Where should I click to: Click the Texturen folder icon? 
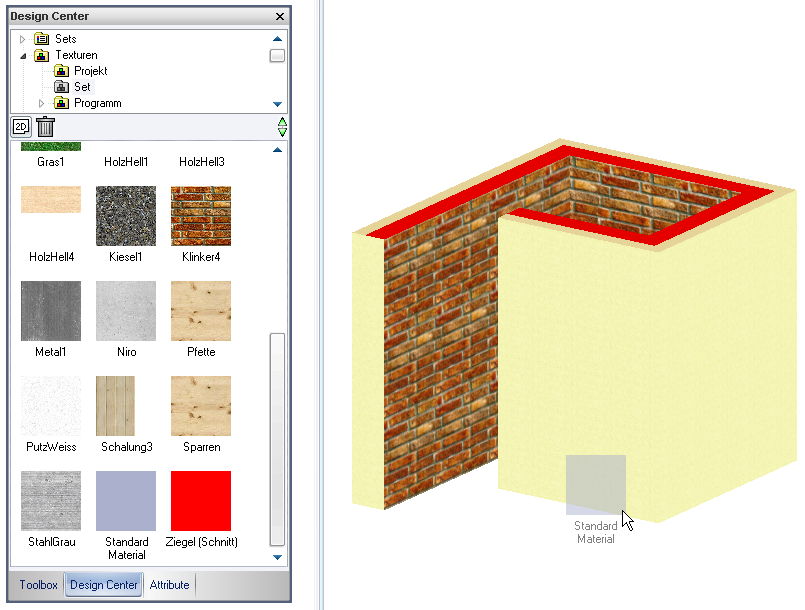42,55
